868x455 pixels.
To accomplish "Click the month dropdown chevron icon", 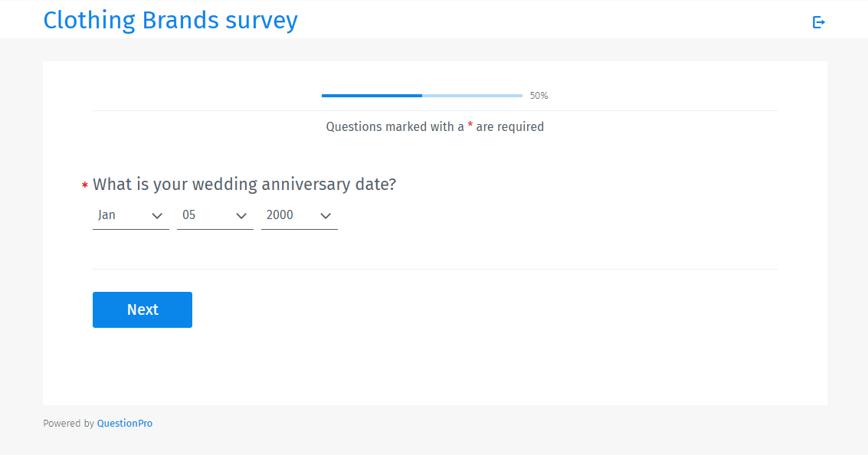I will tap(159, 215).
